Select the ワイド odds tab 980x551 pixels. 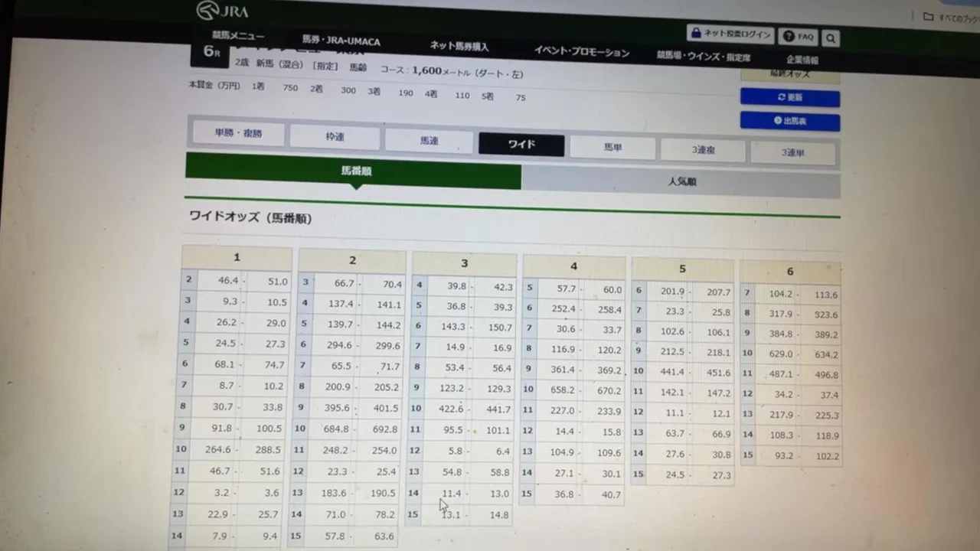coord(521,145)
